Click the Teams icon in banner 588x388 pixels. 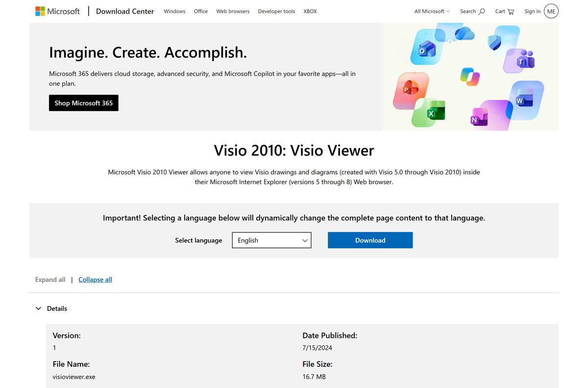[x=525, y=60]
